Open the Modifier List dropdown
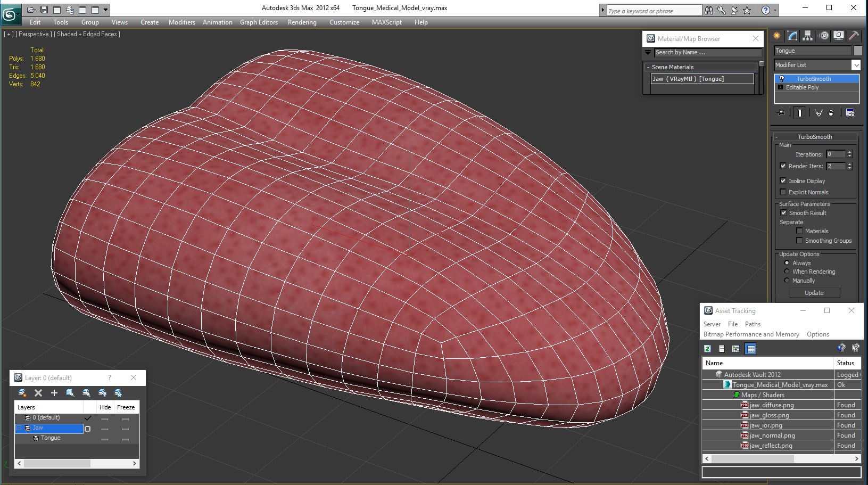Viewport: 868px width, 485px height. coord(856,65)
